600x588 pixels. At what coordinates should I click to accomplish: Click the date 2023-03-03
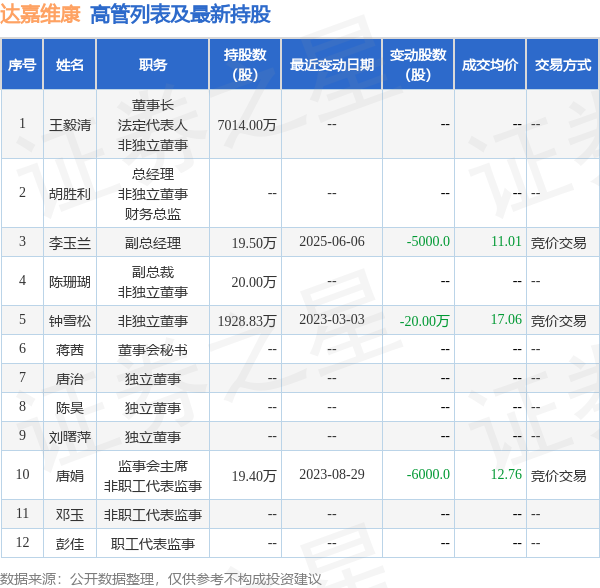point(332,319)
